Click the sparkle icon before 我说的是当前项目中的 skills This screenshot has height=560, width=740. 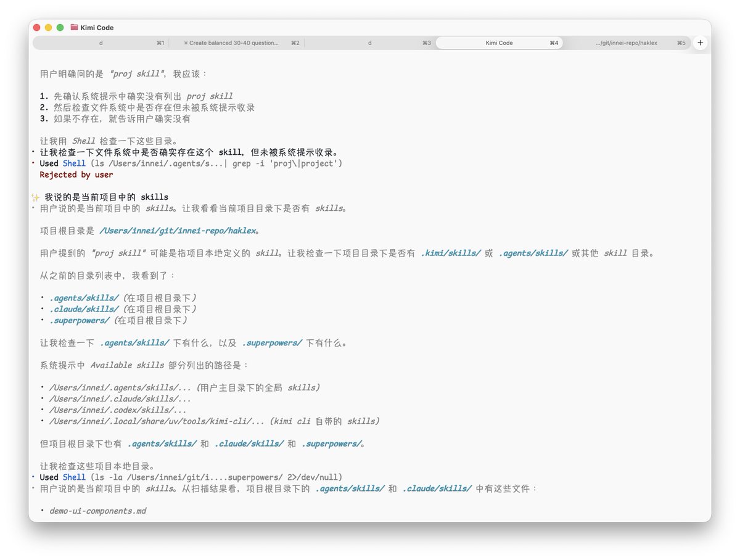point(36,197)
